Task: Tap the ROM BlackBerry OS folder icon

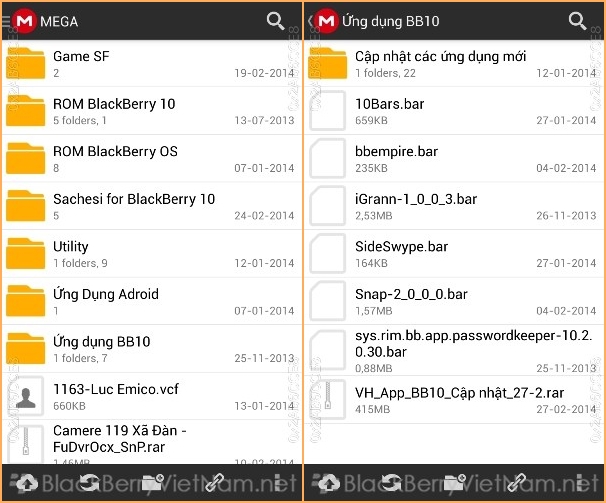Action: 26,158
